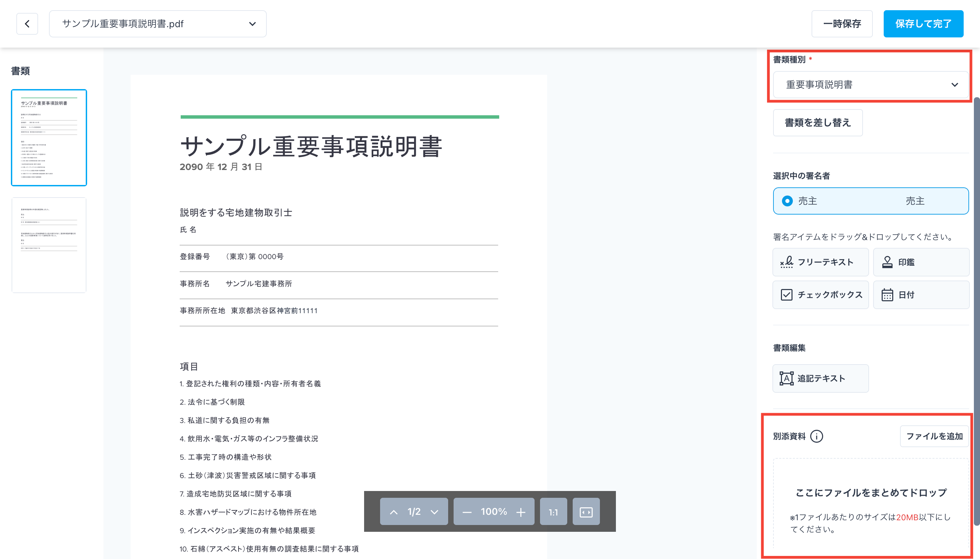The image size is (980, 559).
Task: Pick the チェックボックス signature item
Action: [820, 294]
